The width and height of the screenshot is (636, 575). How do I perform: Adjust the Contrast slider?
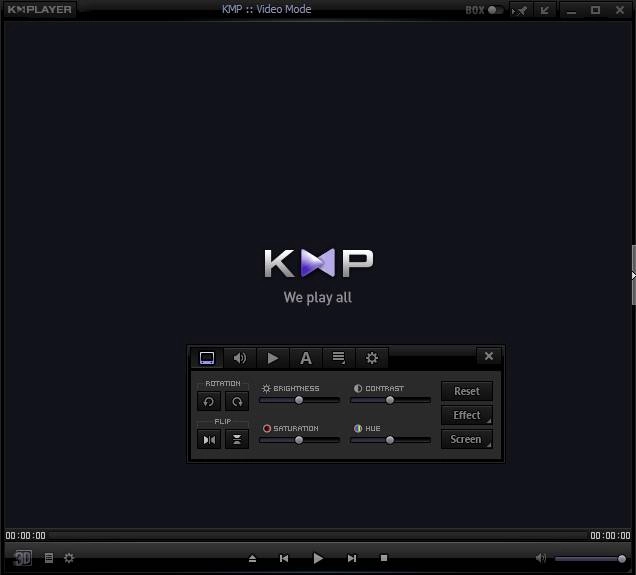(x=390, y=400)
